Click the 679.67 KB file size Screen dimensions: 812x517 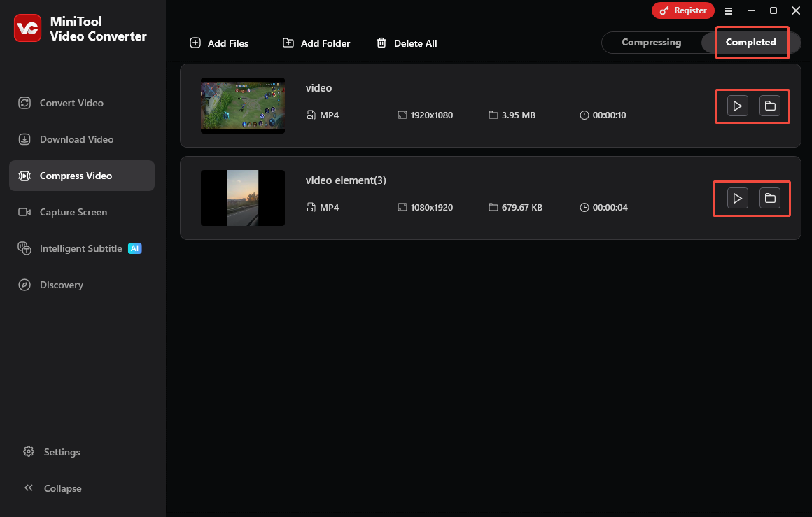coord(522,208)
